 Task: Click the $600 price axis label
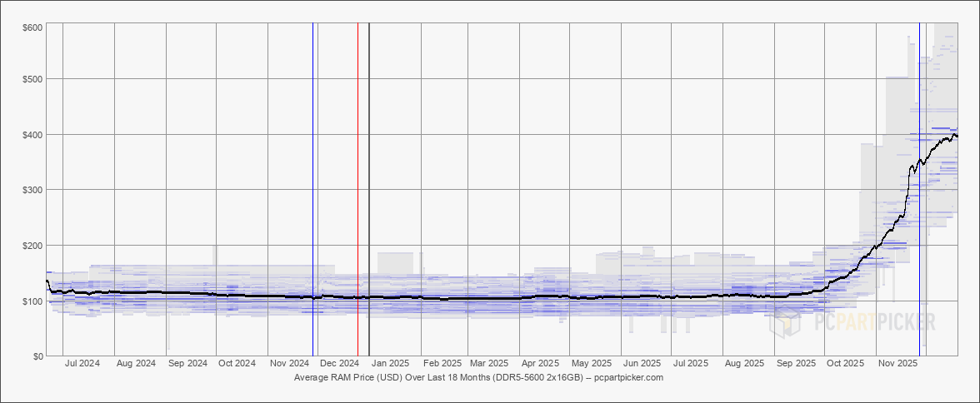tap(32, 28)
